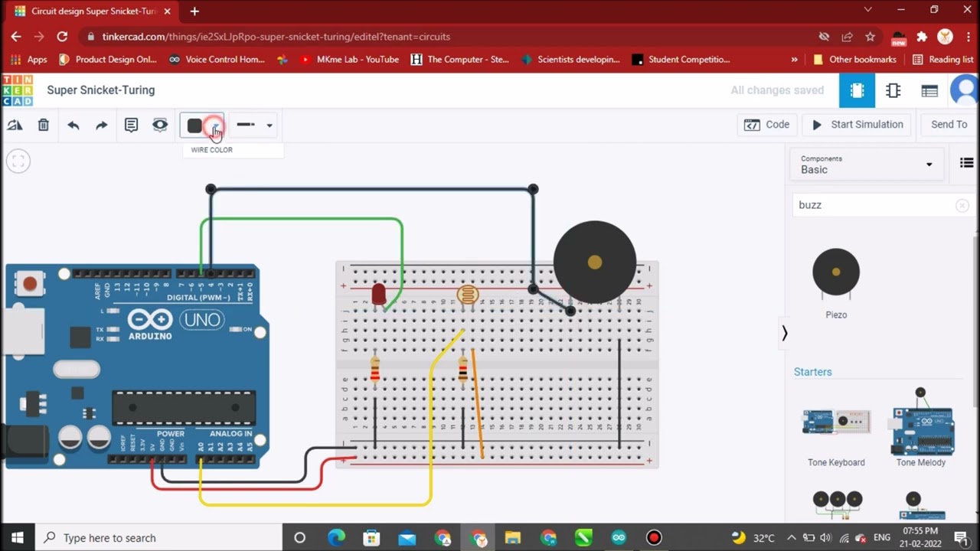
Task: Show more bookmarks chevron
Action: click(794, 59)
